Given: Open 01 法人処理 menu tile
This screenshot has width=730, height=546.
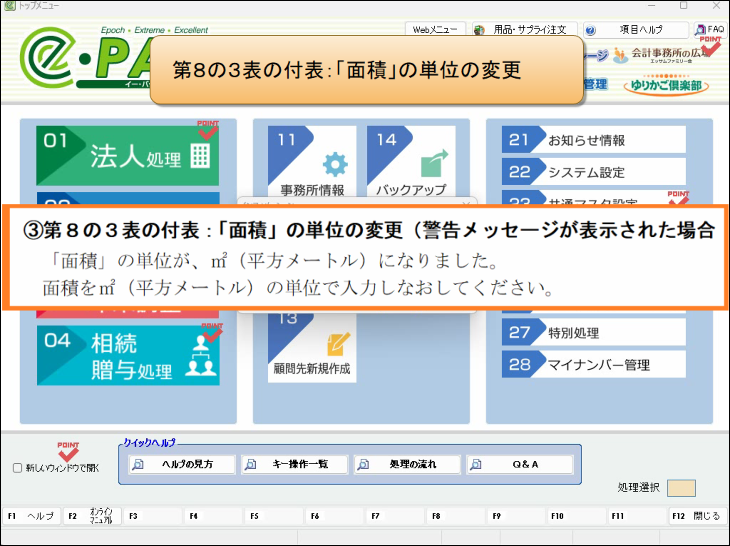Looking at the screenshot, I should (x=128, y=155).
